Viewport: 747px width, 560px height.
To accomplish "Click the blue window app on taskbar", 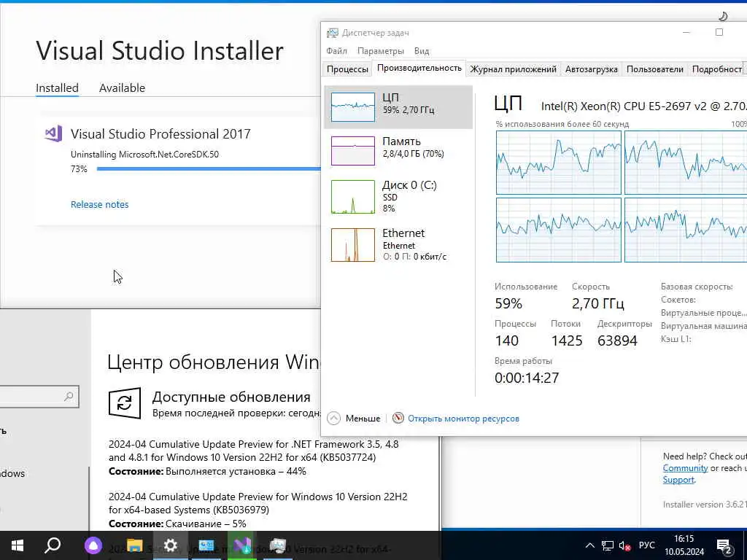I will pos(206,545).
